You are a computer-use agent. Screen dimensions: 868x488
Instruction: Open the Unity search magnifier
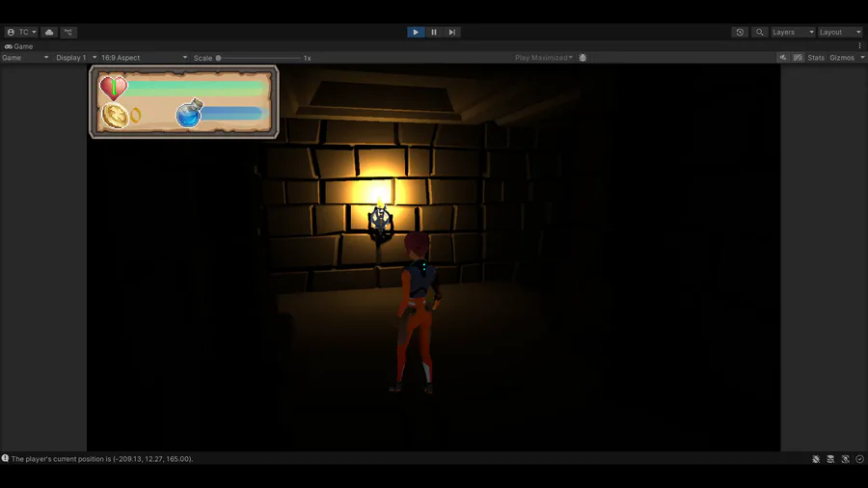click(760, 32)
